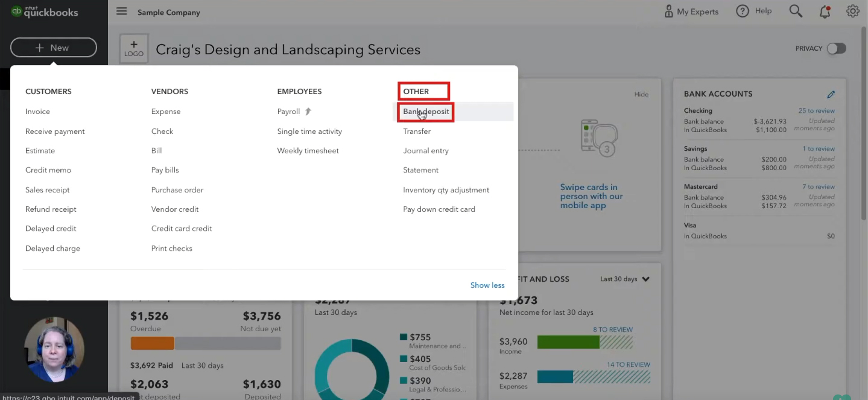
Task: Select Bank deposit under Other
Action: (x=426, y=112)
